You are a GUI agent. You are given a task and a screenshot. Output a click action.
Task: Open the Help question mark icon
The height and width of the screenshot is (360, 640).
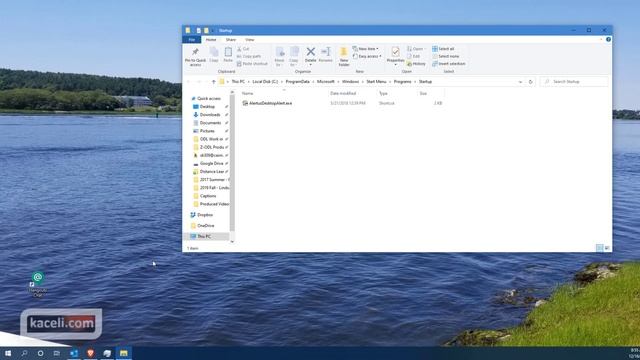coord(608,40)
